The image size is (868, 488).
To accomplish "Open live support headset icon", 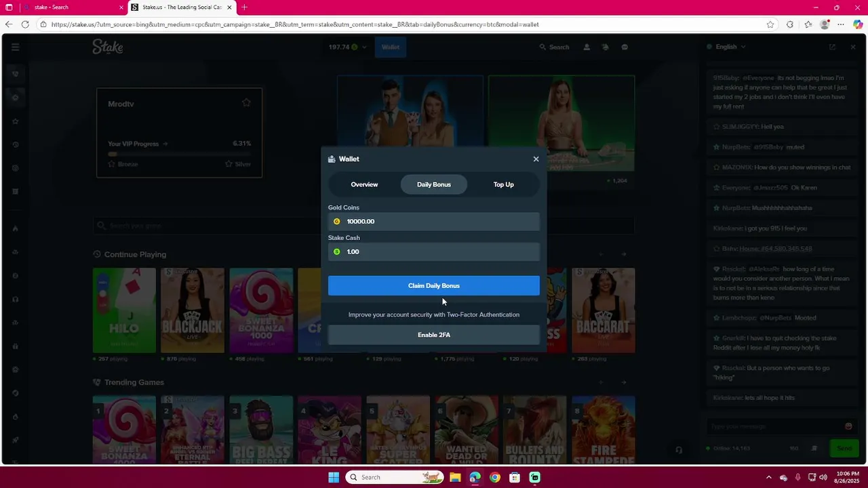I will tap(679, 450).
